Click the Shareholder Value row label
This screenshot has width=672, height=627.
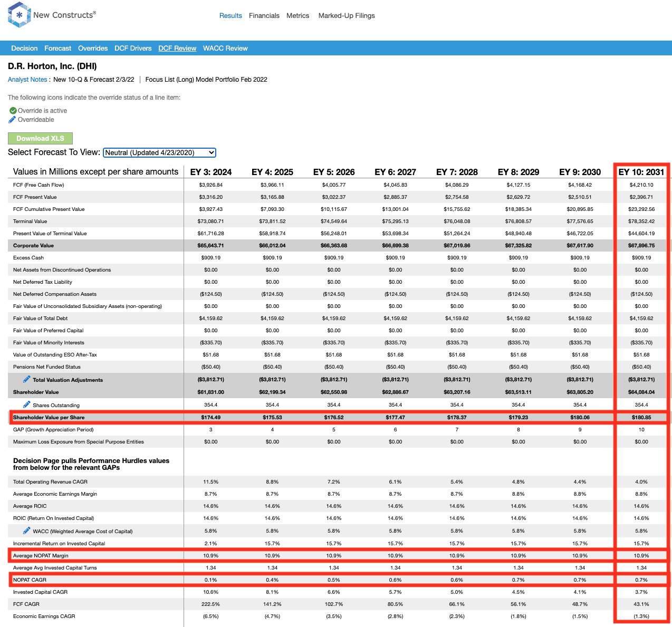(36, 392)
